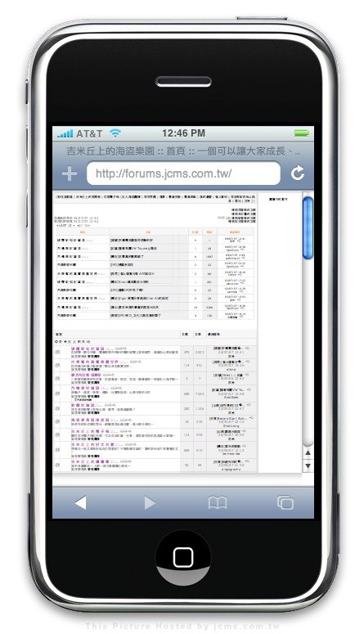Open the tabs/pages icon in bottom bar
This screenshot has height=634, width=364.
pyautogui.click(x=285, y=502)
